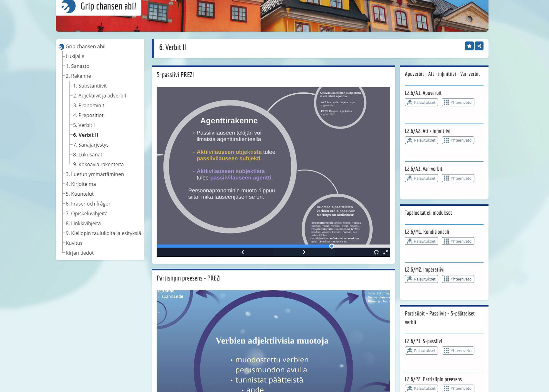Open Yhteenveto for L2.6/P1. S-passiivi
This screenshot has width=549, height=392.
click(x=458, y=351)
